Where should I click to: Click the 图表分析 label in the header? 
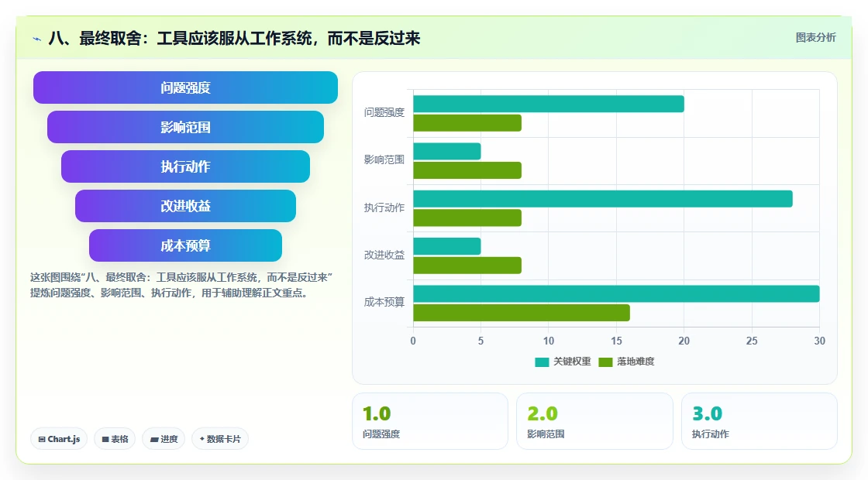pos(815,38)
